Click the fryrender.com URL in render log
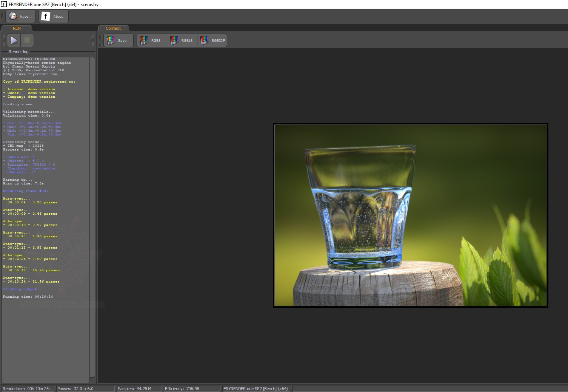This screenshot has height=392, width=568. (x=30, y=74)
